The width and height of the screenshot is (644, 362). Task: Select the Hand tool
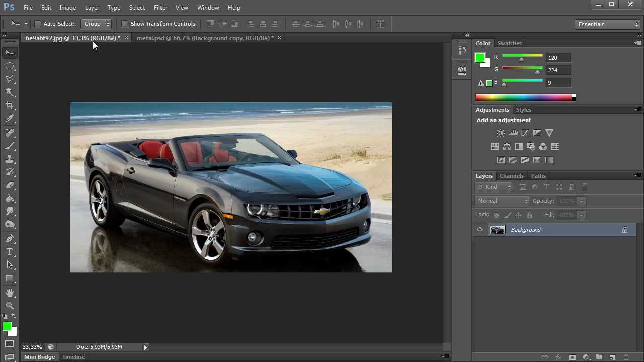(x=10, y=292)
